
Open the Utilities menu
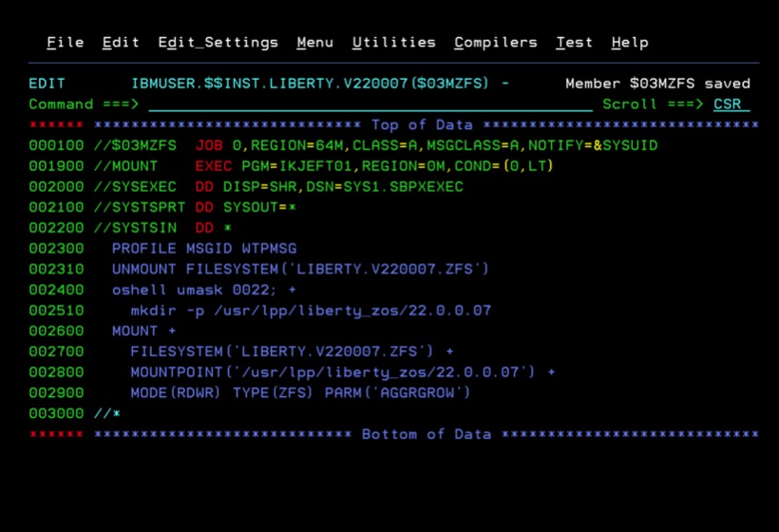click(x=394, y=43)
